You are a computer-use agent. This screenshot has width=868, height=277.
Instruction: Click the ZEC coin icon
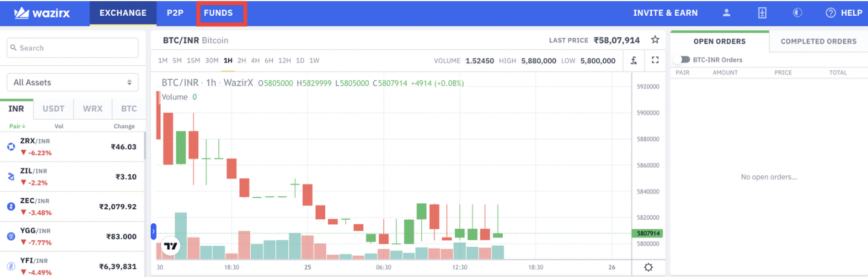(x=11, y=207)
